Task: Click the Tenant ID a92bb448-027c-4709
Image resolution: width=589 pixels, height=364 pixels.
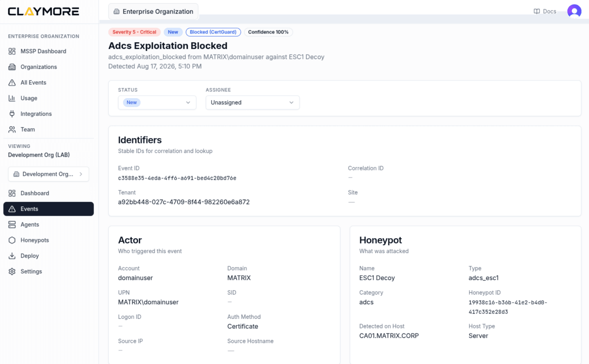Action: pos(184,202)
